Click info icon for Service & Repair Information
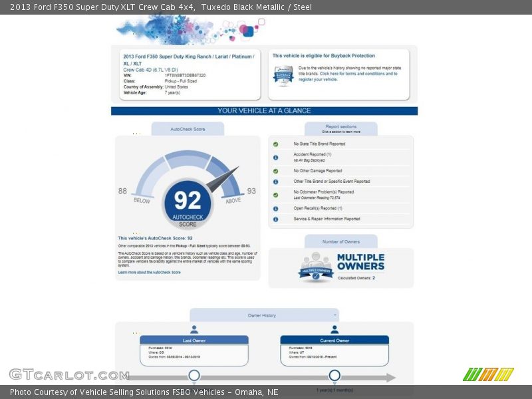Screen dimensions: 532x399 (275, 219)
